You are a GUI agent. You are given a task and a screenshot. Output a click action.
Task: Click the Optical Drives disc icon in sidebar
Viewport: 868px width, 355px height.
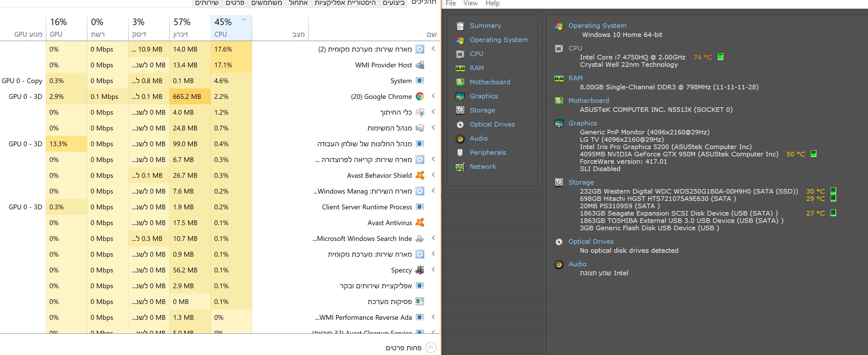[x=460, y=125]
